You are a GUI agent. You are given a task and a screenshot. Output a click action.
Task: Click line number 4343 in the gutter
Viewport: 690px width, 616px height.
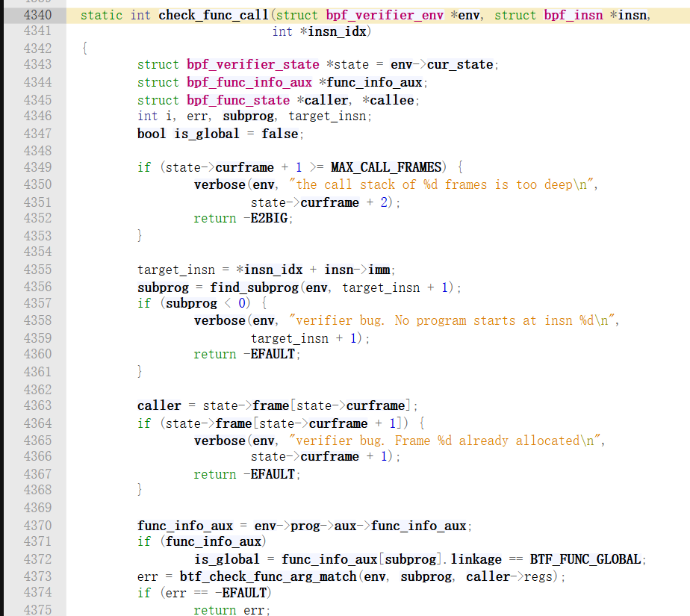(38, 65)
